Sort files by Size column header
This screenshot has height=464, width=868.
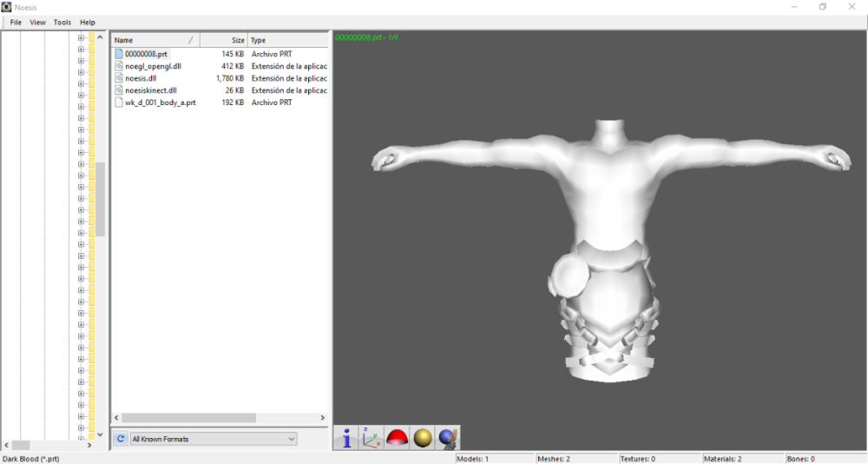pyautogui.click(x=224, y=40)
